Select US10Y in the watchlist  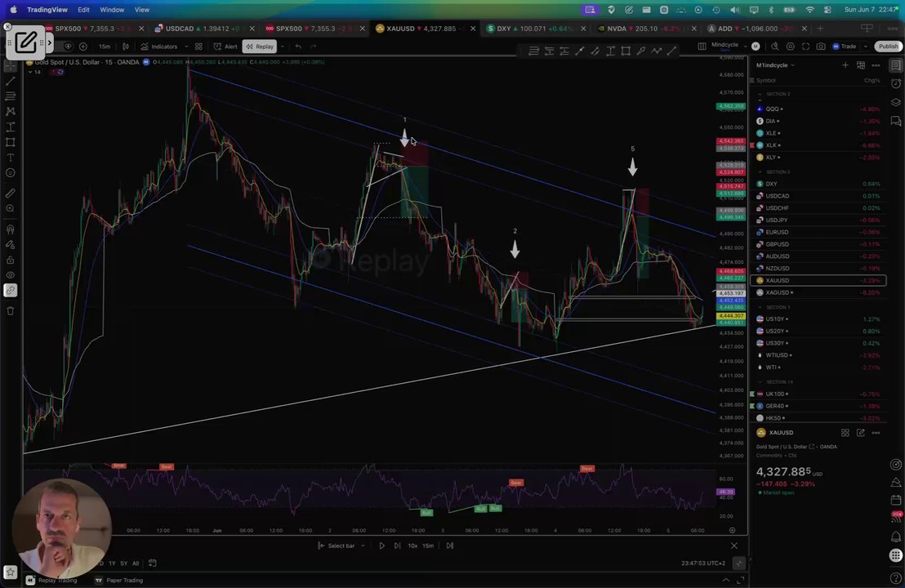pyautogui.click(x=818, y=319)
